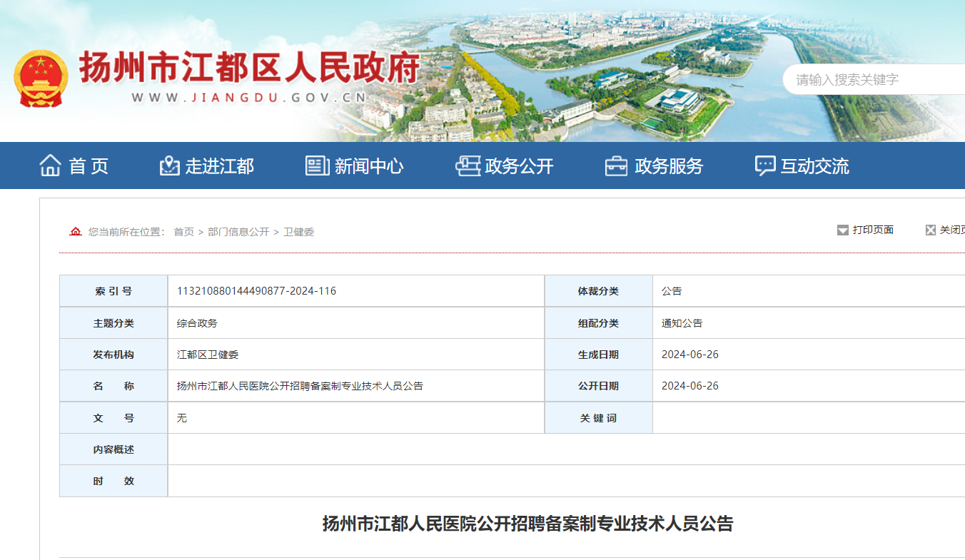This screenshot has width=965, height=560.
Task: Click the printer icon beside 打印页面
Action: pos(843,230)
